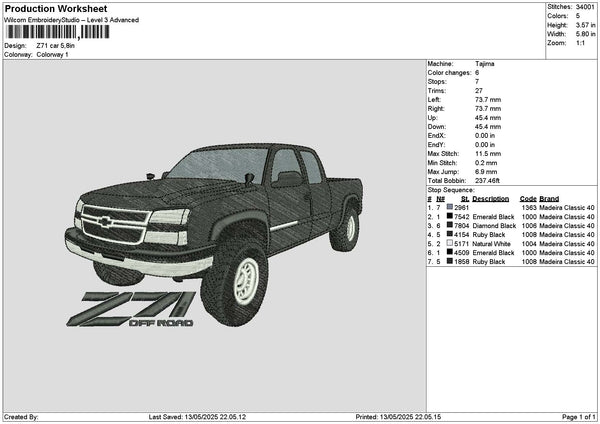Click the 'Printed: 13/05/2025 22.05.15' text
Image resolution: width=600 pixels, height=424 pixels.
398,417
